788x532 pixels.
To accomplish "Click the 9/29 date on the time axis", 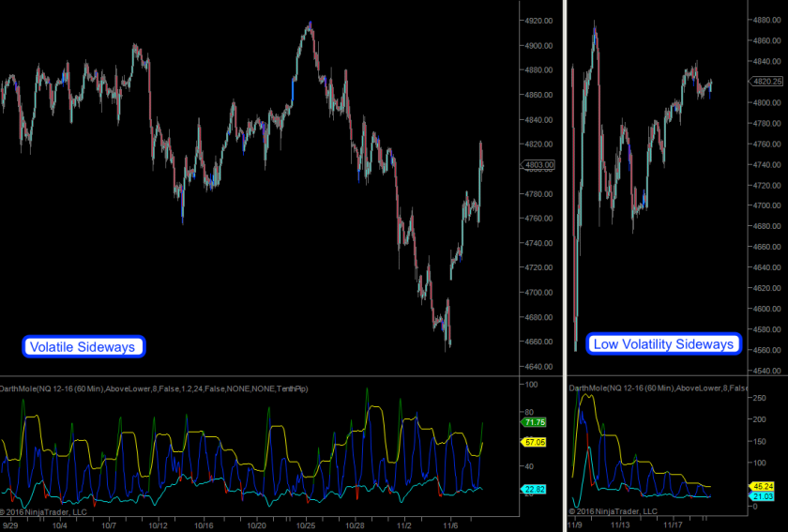I will pos(11,525).
